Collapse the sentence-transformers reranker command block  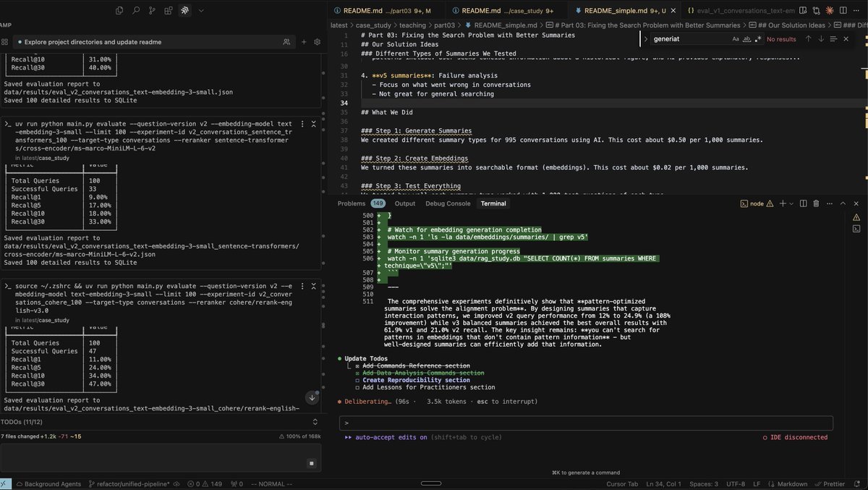point(313,124)
